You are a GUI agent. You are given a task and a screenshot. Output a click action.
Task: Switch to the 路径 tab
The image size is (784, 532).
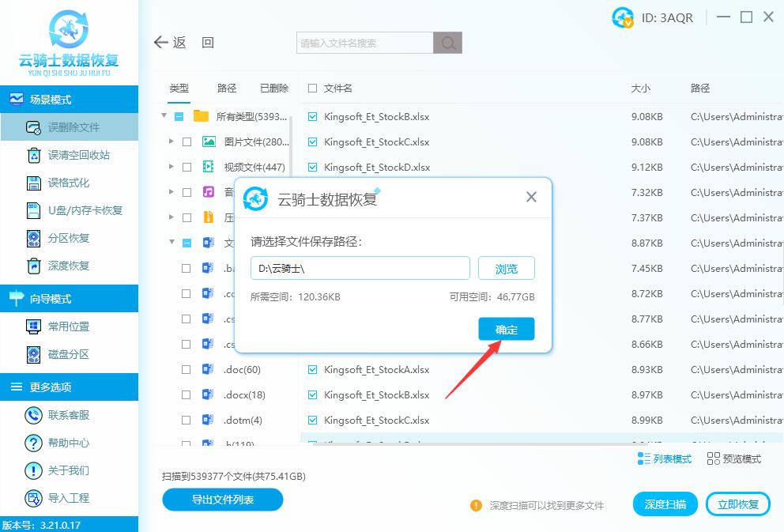[x=227, y=89]
